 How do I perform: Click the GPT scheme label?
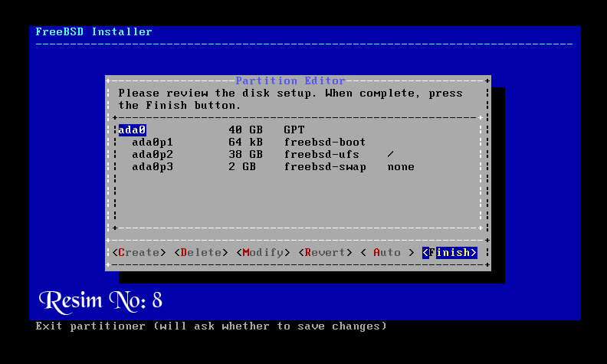pyautogui.click(x=294, y=130)
